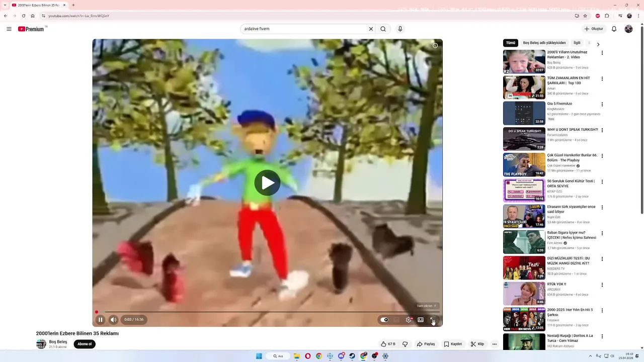Show video info card icon

point(435,46)
